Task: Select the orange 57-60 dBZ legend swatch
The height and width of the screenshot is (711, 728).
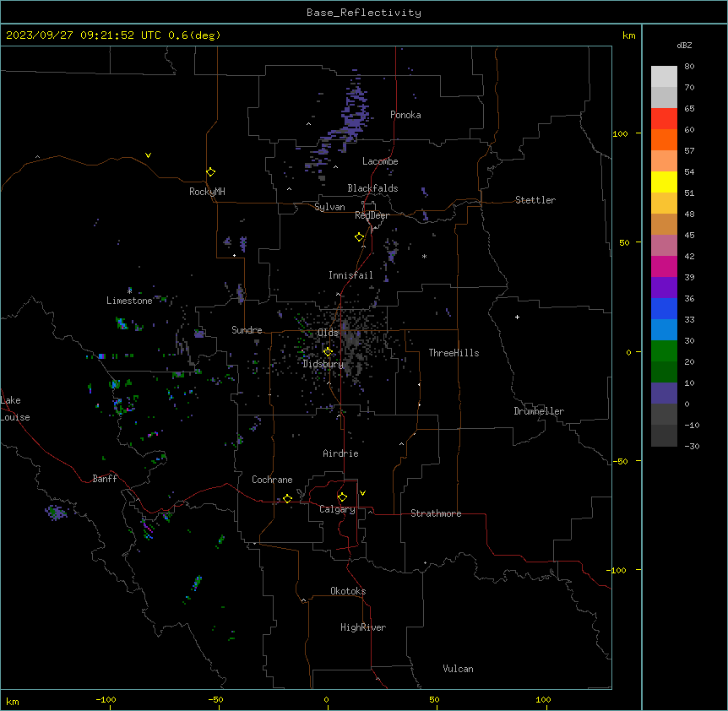Action: pyautogui.click(x=664, y=139)
